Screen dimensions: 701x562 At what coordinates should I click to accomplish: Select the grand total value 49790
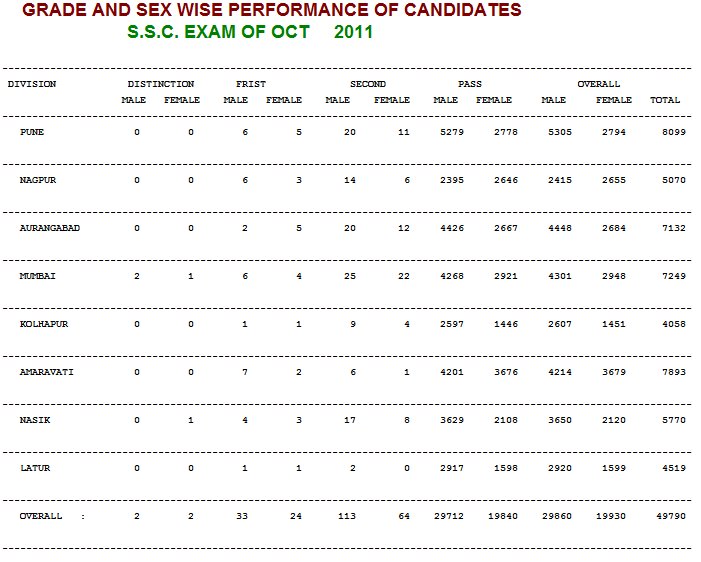(671, 516)
